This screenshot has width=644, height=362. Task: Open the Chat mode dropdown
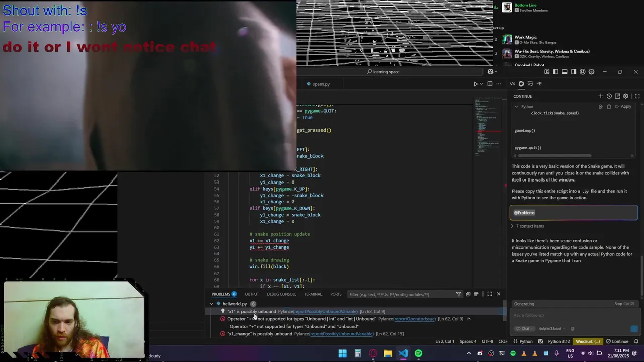tap(525, 329)
